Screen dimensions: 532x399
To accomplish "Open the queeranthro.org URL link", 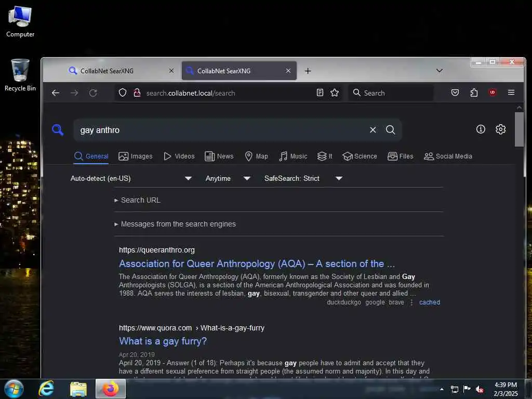I will pos(157,250).
